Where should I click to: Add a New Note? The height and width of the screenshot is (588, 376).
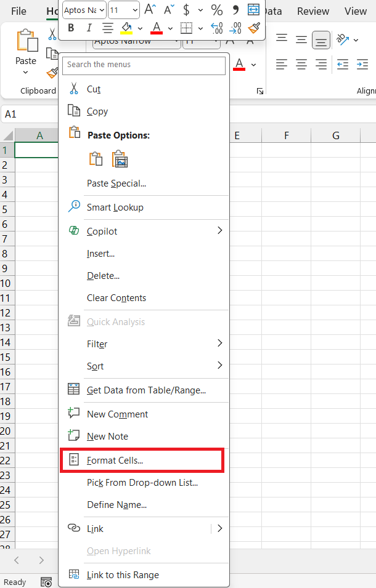tap(144, 436)
